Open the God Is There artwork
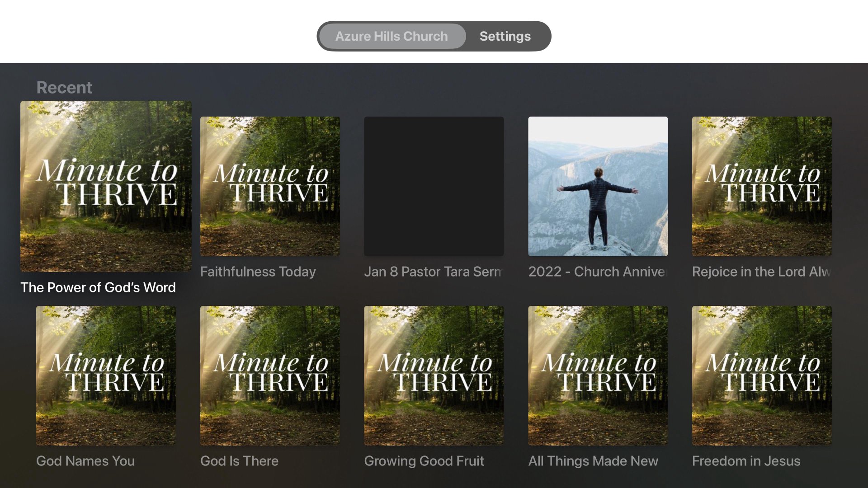The width and height of the screenshot is (868, 488). click(270, 375)
